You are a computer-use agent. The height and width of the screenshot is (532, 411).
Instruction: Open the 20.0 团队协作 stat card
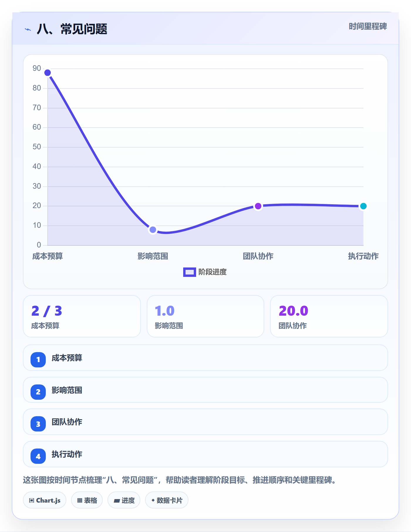[329, 316]
